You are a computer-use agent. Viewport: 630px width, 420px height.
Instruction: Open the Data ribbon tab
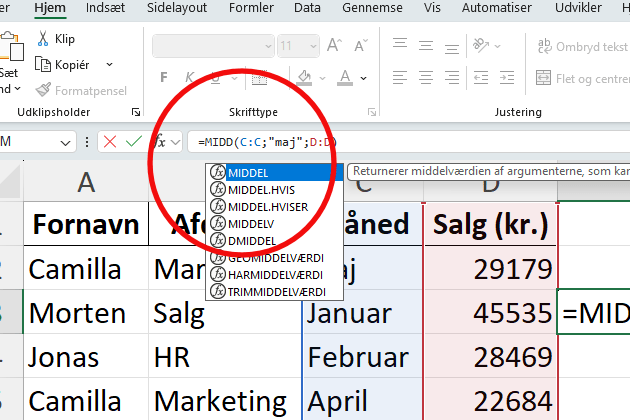pyautogui.click(x=307, y=7)
